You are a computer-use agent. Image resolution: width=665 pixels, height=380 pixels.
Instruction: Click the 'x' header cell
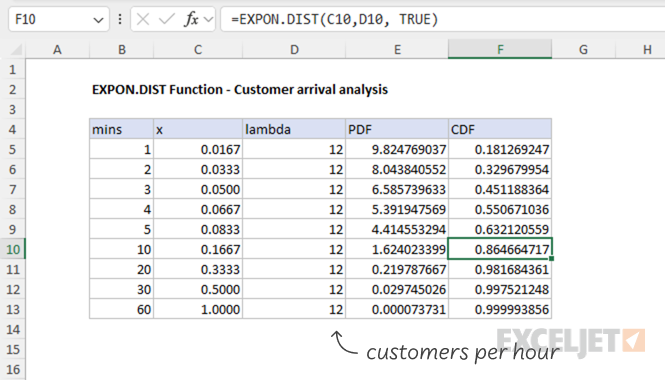point(198,129)
